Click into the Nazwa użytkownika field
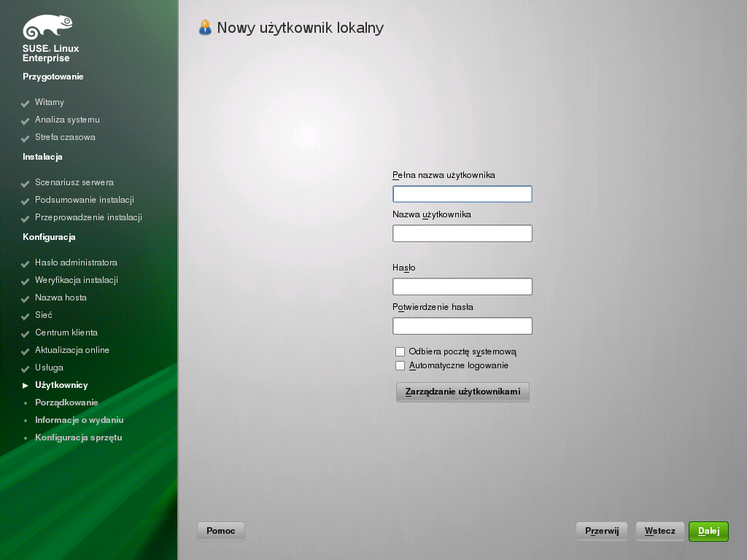The width and height of the screenshot is (747, 560). coord(462,233)
